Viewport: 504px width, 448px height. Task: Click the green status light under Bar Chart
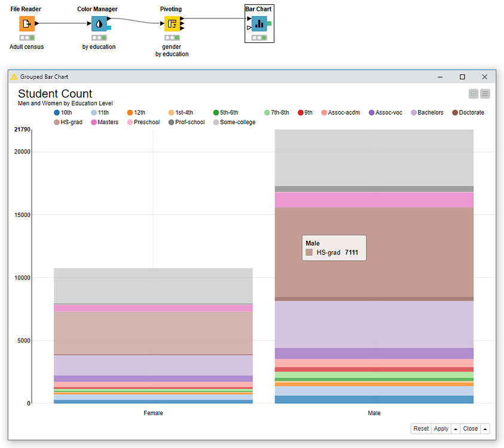tap(265, 37)
